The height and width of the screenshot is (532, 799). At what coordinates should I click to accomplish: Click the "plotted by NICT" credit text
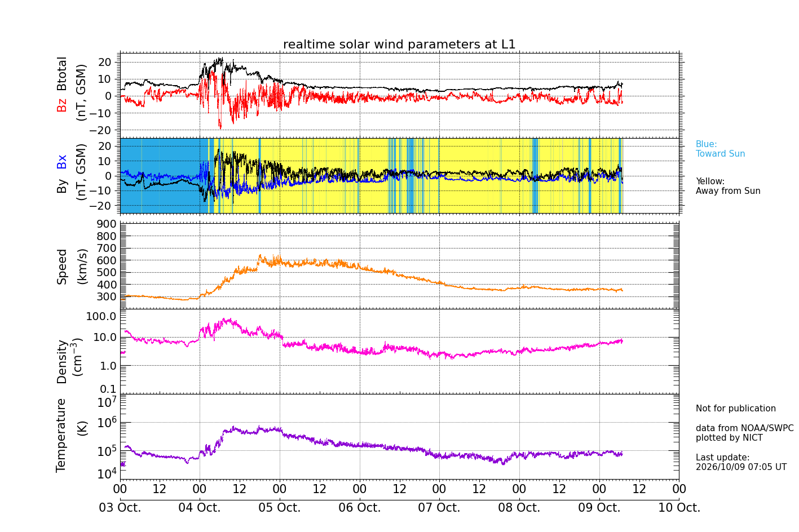pos(729,438)
